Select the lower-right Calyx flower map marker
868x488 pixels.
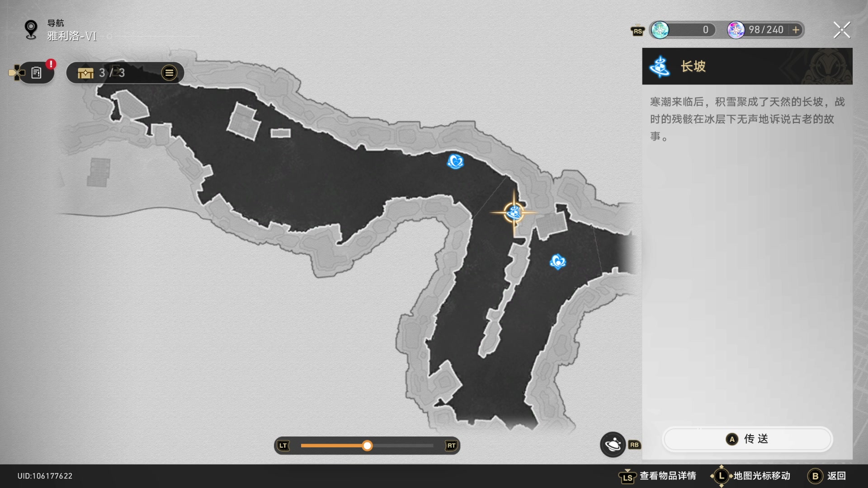[x=557, y=262]
